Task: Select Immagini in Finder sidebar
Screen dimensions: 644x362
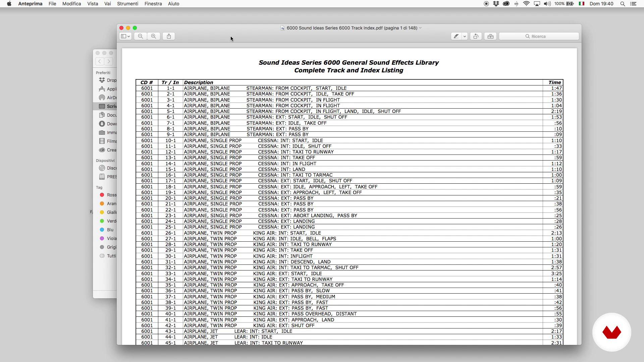Action: pyautogui.click(x=105, y=133)
